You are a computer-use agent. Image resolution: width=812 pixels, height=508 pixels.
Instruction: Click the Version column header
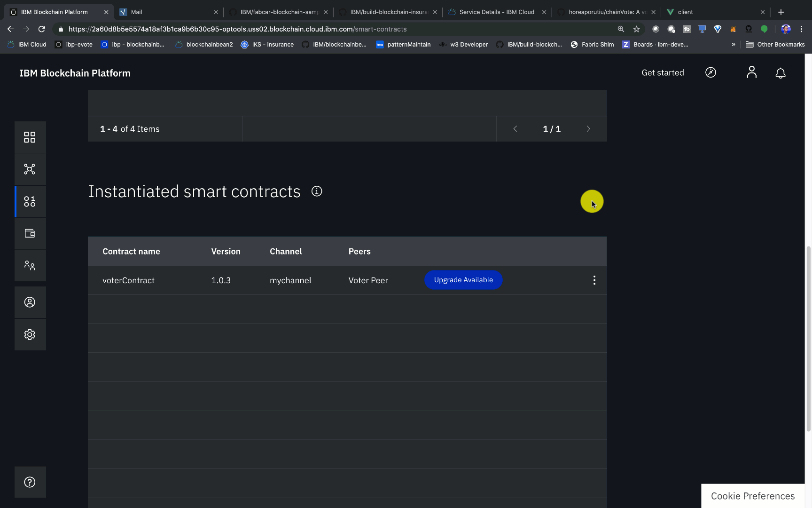point(226,251)
